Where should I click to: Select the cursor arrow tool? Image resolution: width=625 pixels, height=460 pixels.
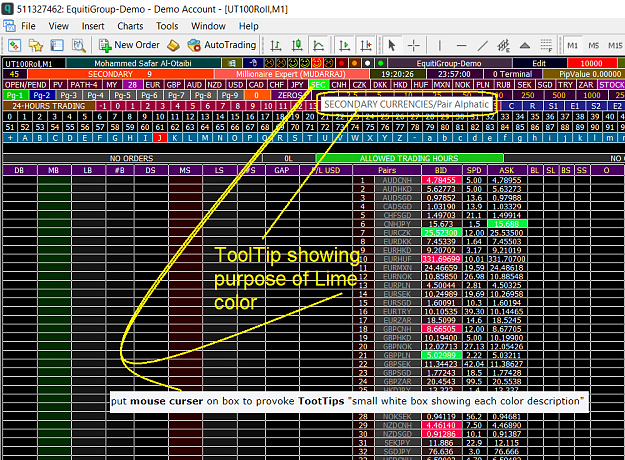[x=392, y=45]
